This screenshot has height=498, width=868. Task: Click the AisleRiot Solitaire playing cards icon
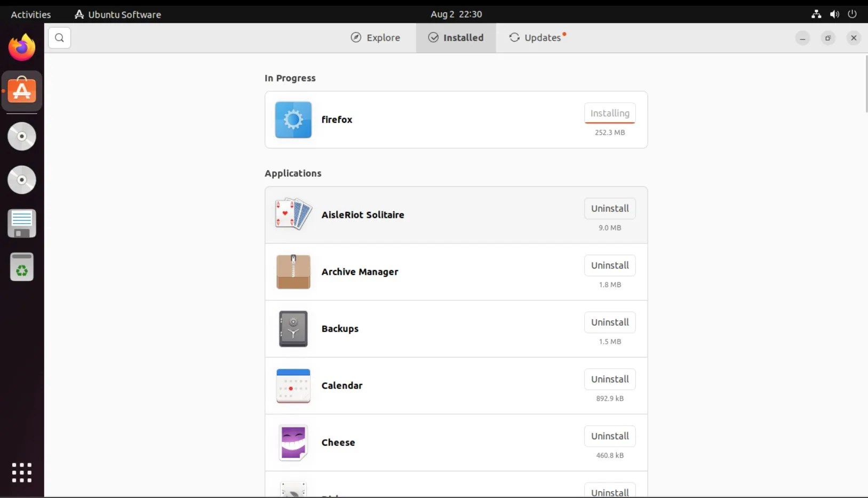(292, 214)
